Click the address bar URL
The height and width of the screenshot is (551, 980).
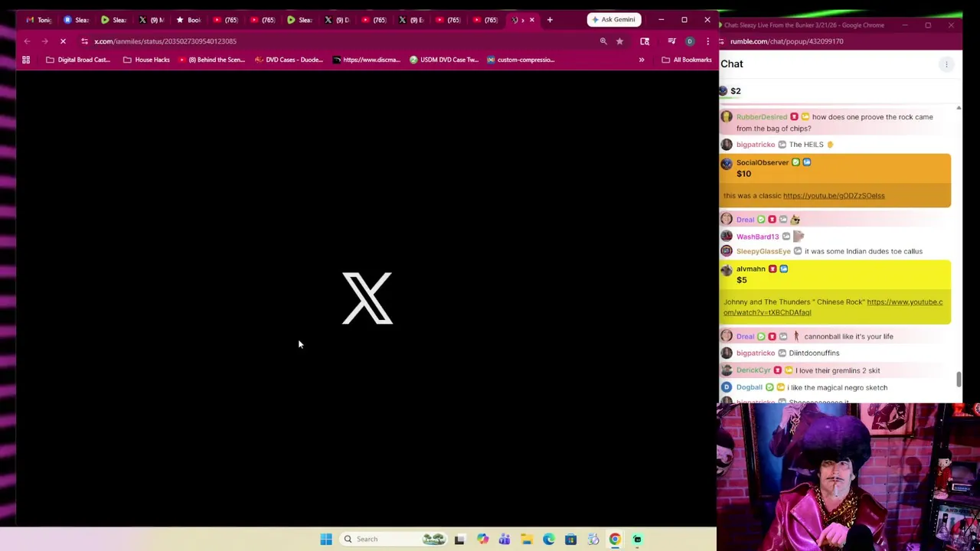165,41
